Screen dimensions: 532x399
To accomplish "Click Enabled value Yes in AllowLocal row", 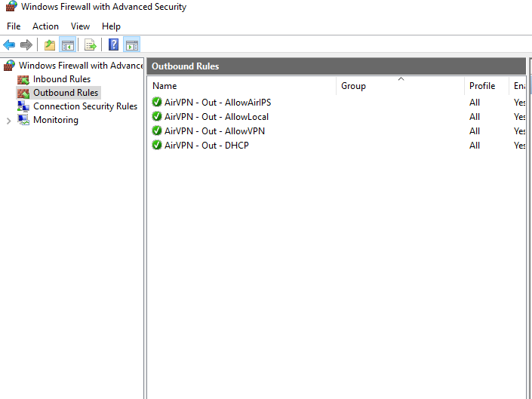I will (x=519, y=117).
